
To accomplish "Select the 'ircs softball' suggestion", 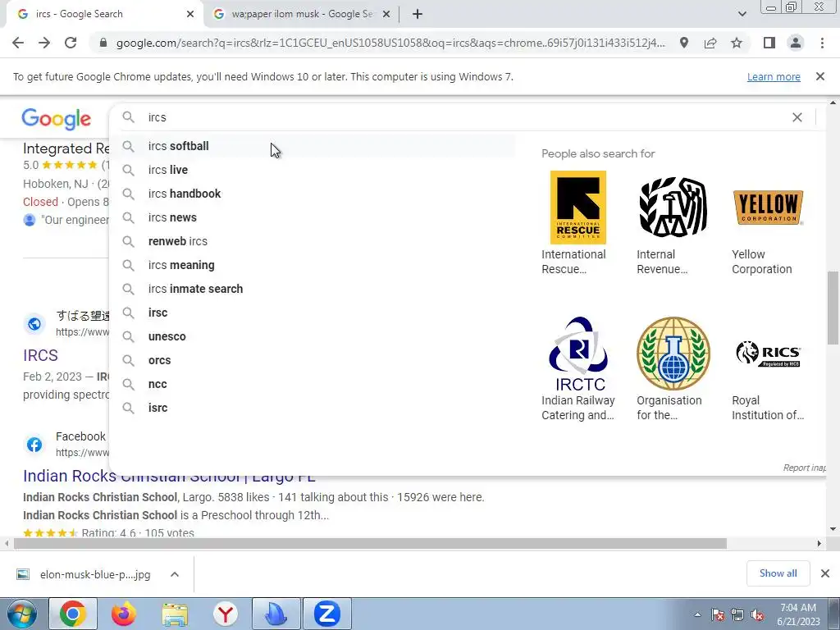I will 313,146.
